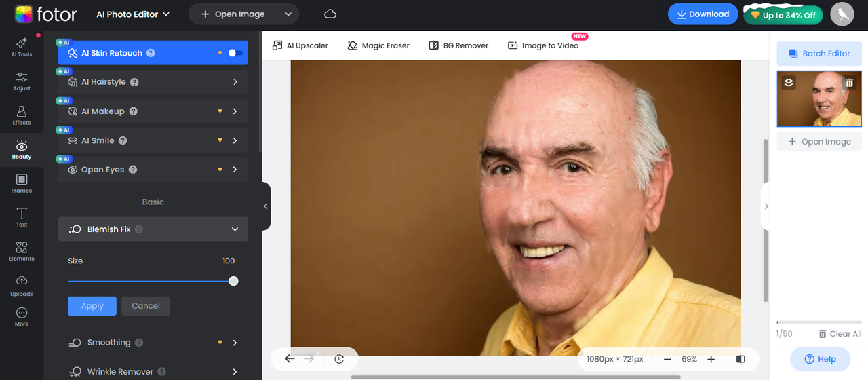
Task: Open the AI Tools sidebar panel
Action: tap(21, 47)
